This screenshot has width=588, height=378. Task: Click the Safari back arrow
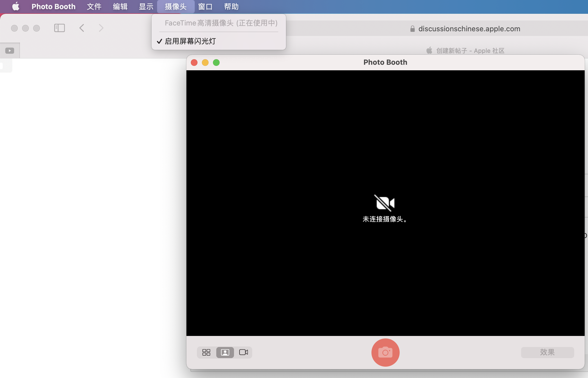pos(82,28)
